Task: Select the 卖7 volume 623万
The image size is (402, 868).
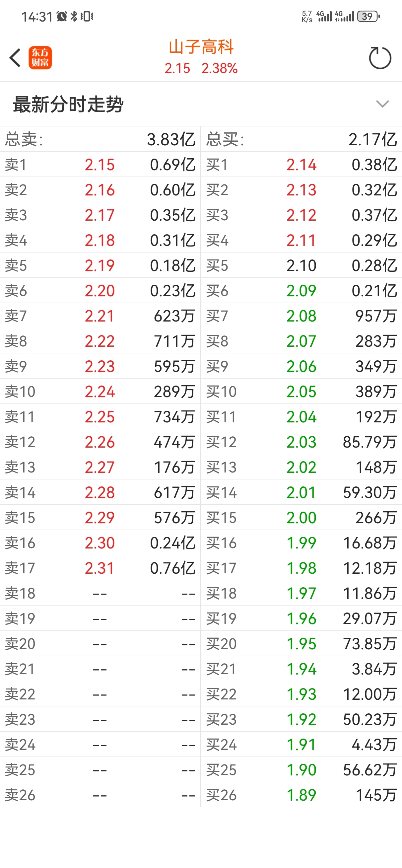Action: pos(174,316)
